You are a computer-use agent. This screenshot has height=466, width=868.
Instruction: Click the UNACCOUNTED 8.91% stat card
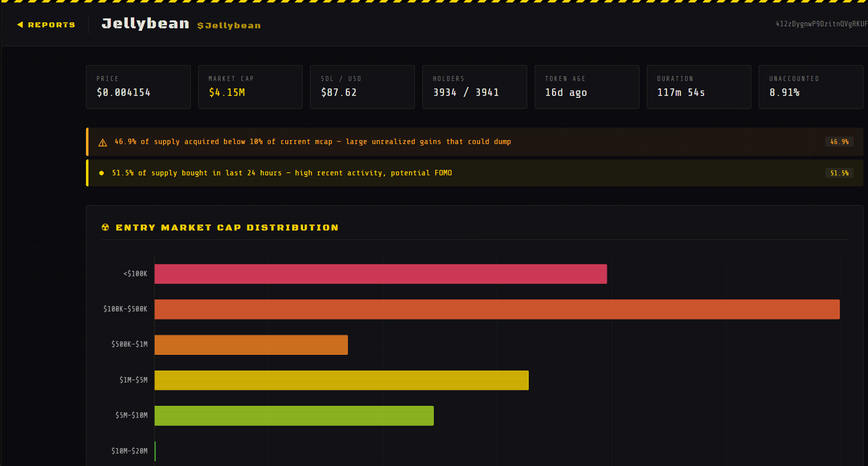811,87
